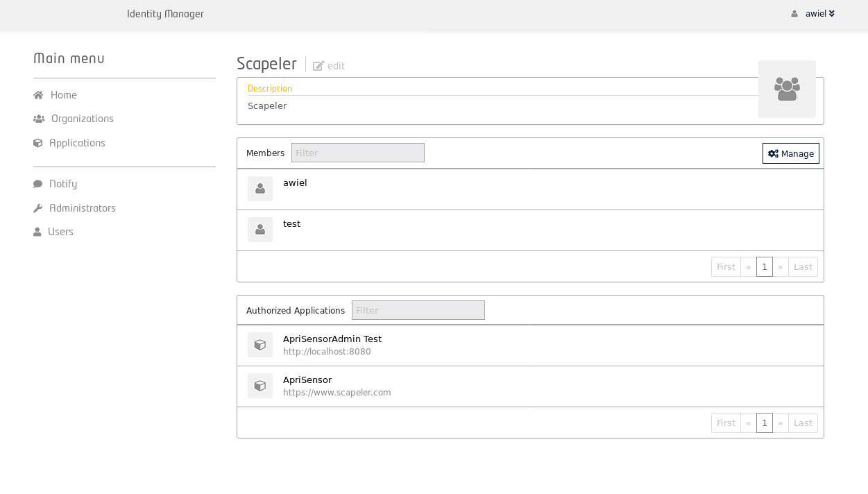Click Last in applications pagination

pyautogui.click(x=803, y=423)
